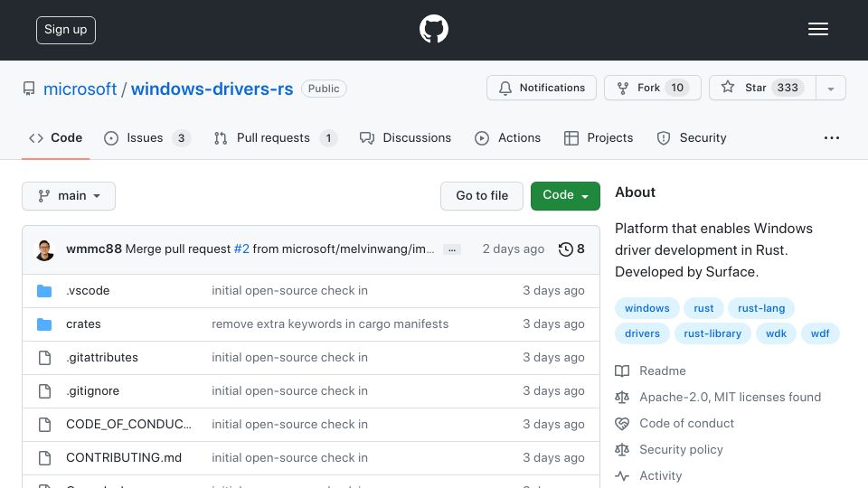Open the Security tab
This screenshot has width=868, height=488.
coord(692,137)
